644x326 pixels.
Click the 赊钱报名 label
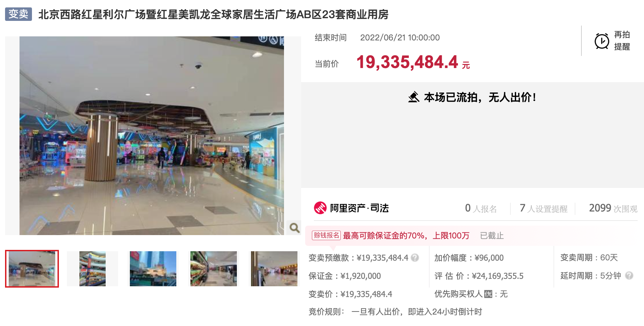click(x=326, y=235)
